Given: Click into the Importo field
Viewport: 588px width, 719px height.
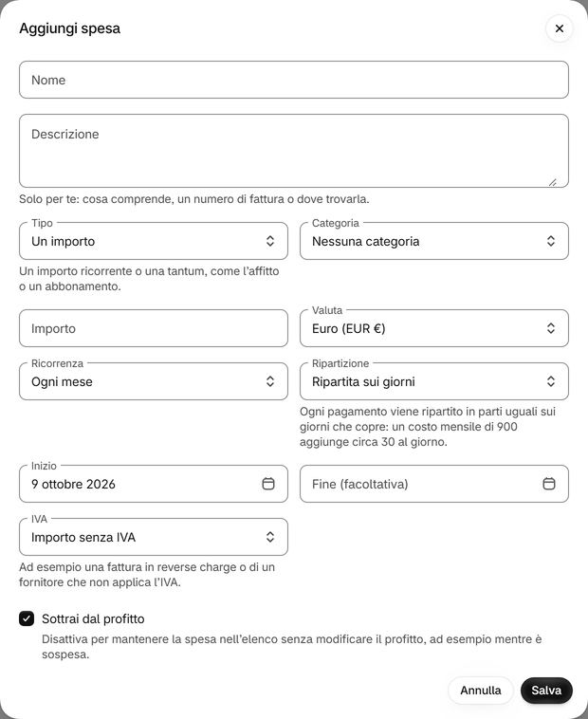Looking at the screenshot, I should point(154,328).
